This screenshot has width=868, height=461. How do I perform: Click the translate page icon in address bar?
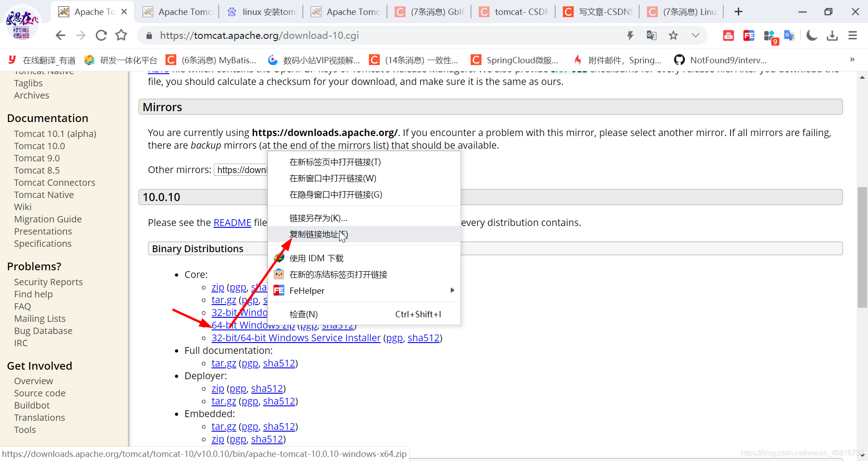click(x=651, y=35)
